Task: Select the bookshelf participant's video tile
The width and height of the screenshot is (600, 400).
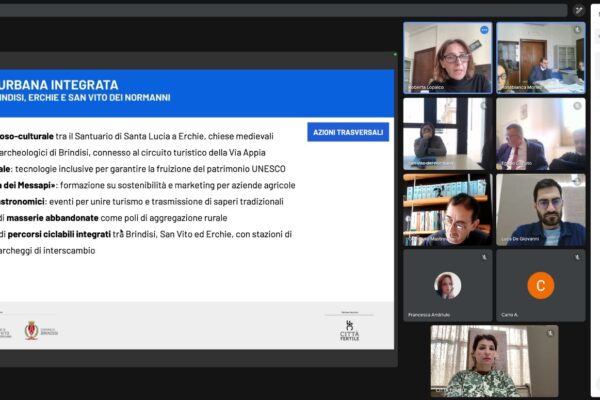Action: coord(447,210)
